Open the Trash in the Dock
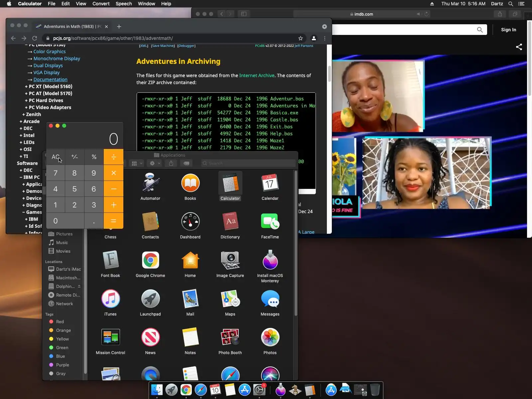This screenshot has width=532, height=399. (375, 390)
